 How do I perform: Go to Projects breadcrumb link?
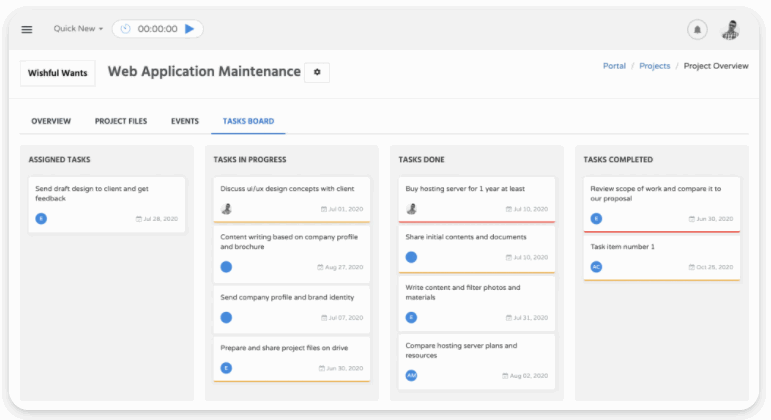tap(654, 66)
